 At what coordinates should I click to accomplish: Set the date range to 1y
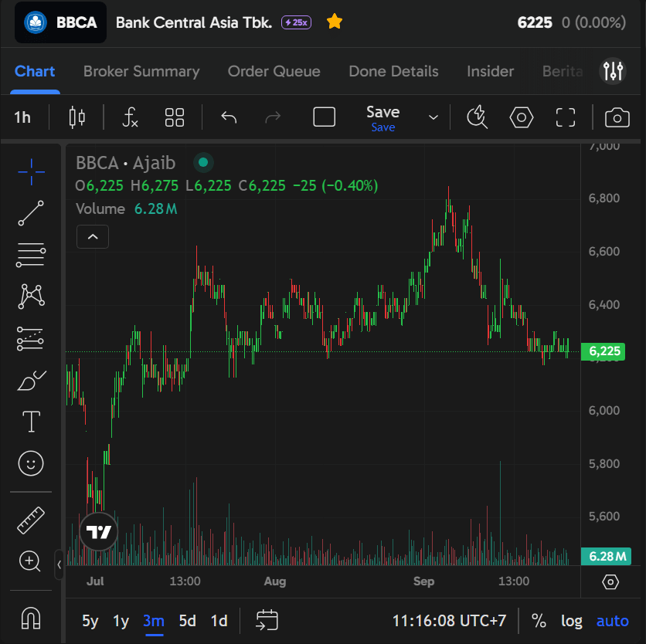(121, 621)
